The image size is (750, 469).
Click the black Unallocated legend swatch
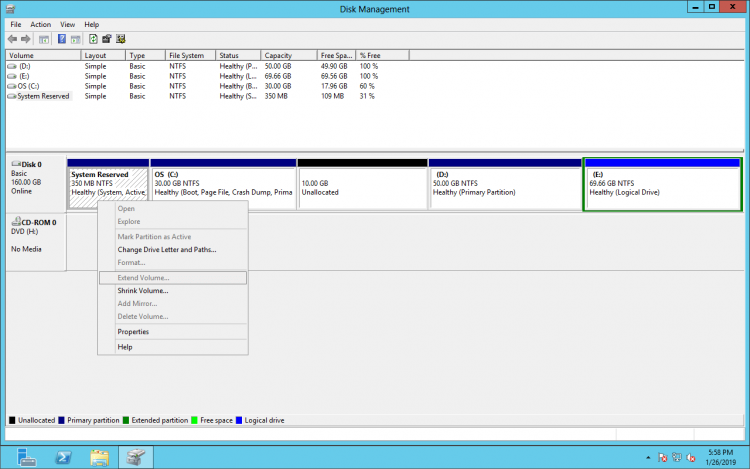(x=12, y=421)
